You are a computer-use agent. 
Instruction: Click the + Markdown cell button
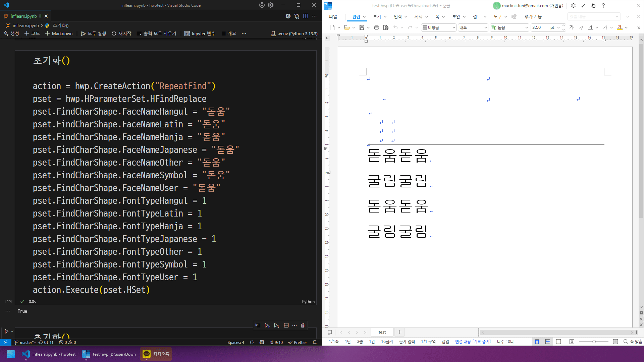pyautogui.click(x=59, y=34)
